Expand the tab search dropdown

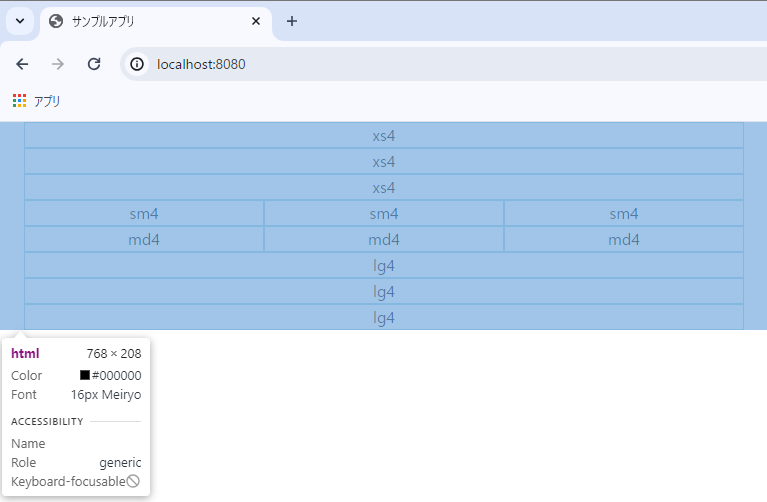tap(19, 21)
